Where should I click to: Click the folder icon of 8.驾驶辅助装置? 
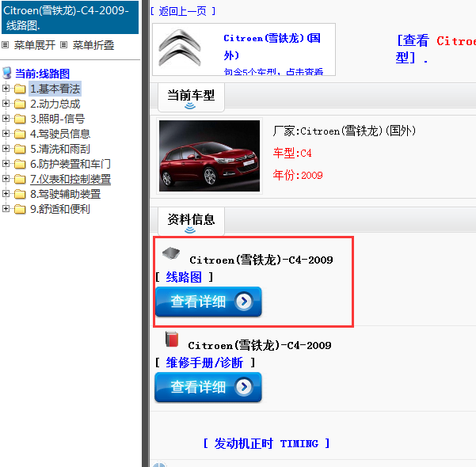coord(20,194)
